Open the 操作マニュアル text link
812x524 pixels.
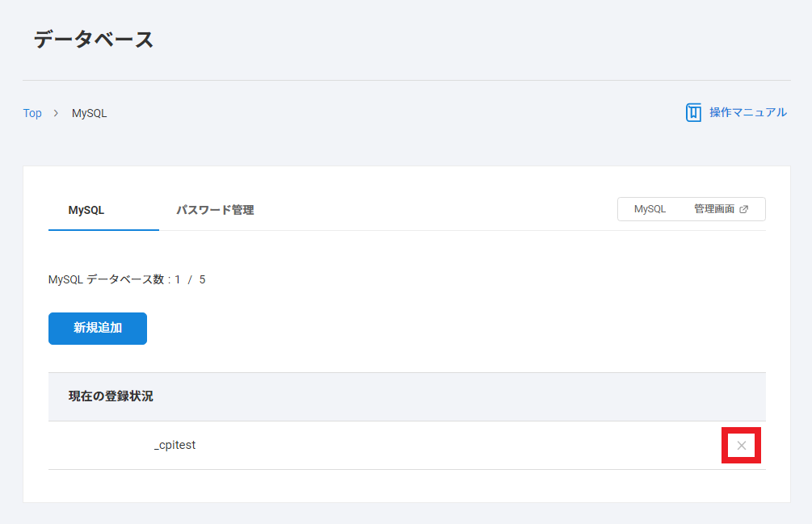click(x=747, y=112)
